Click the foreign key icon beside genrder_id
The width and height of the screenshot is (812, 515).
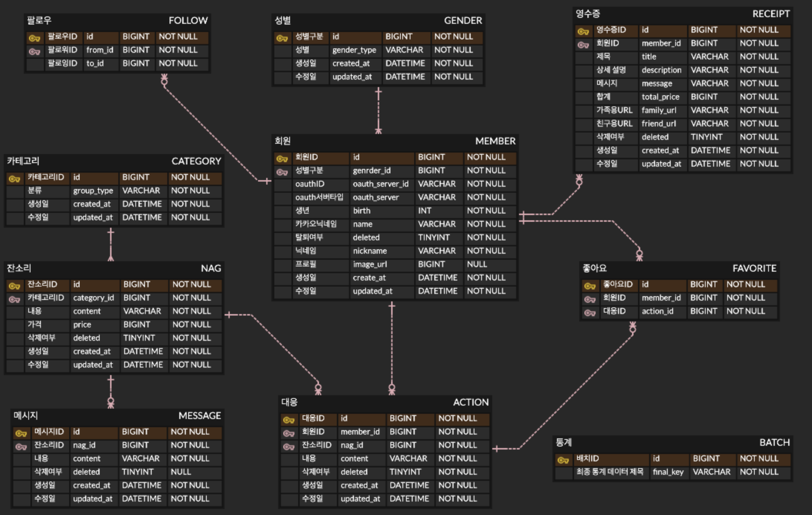(282, 172)
